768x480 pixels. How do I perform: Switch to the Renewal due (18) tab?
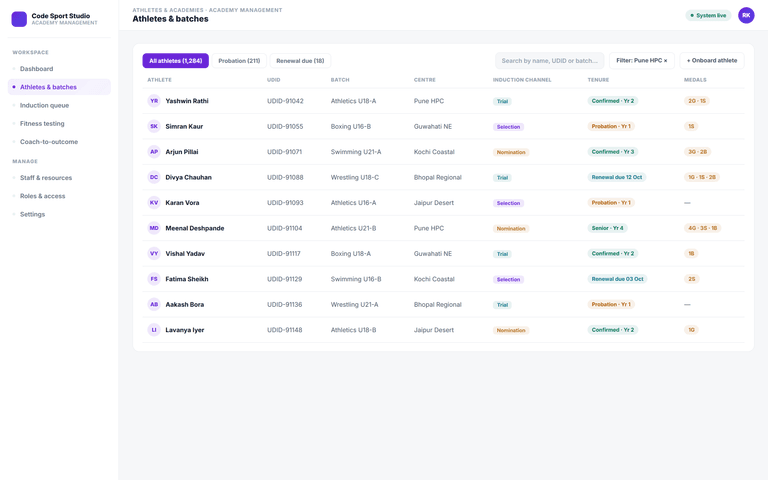300,61
